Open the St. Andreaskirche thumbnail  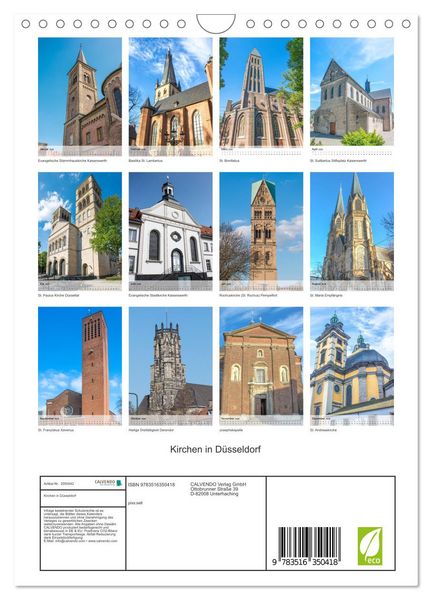tap(352, 366)
